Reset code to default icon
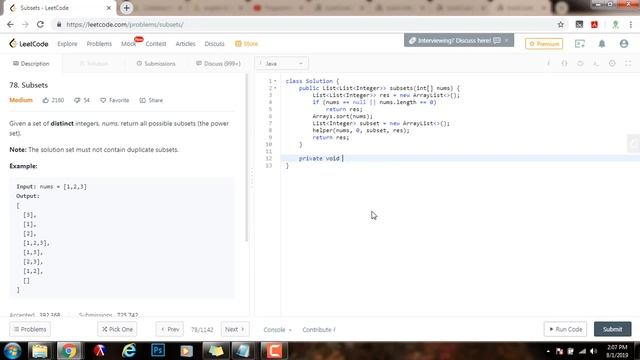This screenshot has height=360, width=640. [580, 63]
